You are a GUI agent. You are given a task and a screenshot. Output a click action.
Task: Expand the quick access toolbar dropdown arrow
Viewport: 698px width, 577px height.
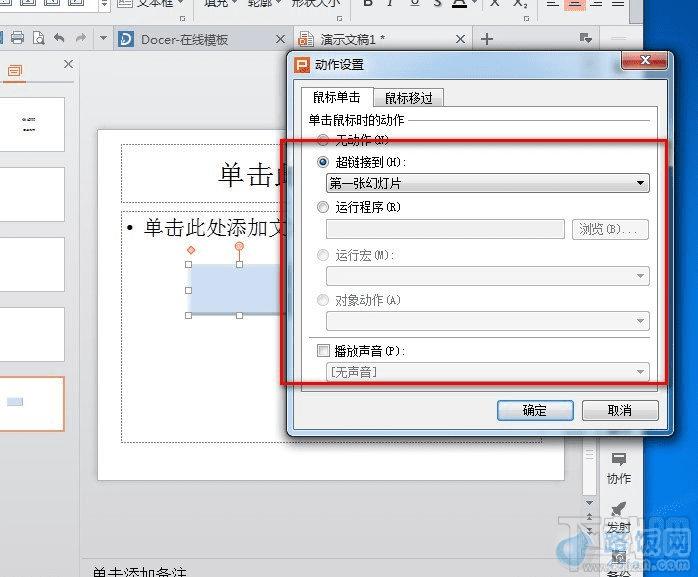(103, 38)
